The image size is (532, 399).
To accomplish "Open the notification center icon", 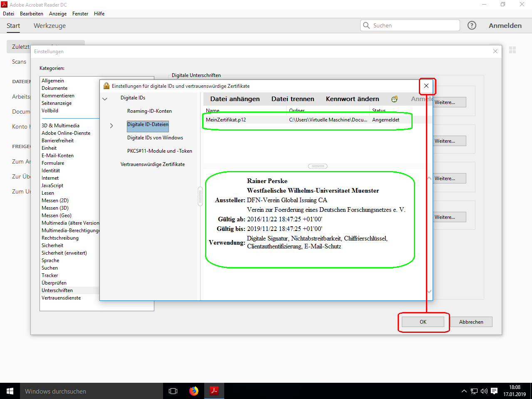I will click(x=494, y=391).
